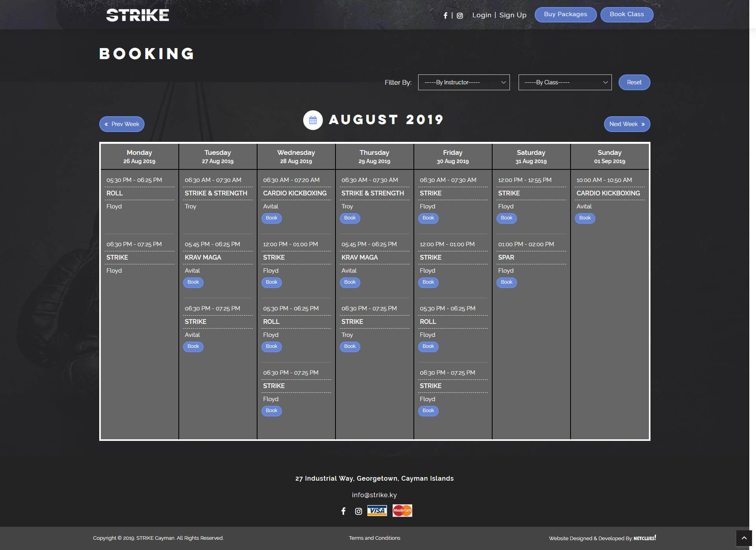Book Friday 06:30 AM Strike class
Screen dimensions: 756x550
point(428,218)
